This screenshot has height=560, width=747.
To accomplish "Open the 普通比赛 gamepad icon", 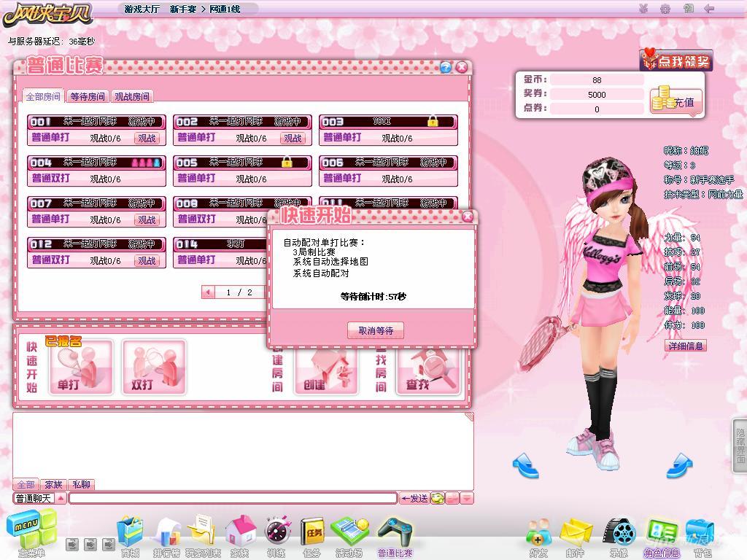I will (395, 531).
